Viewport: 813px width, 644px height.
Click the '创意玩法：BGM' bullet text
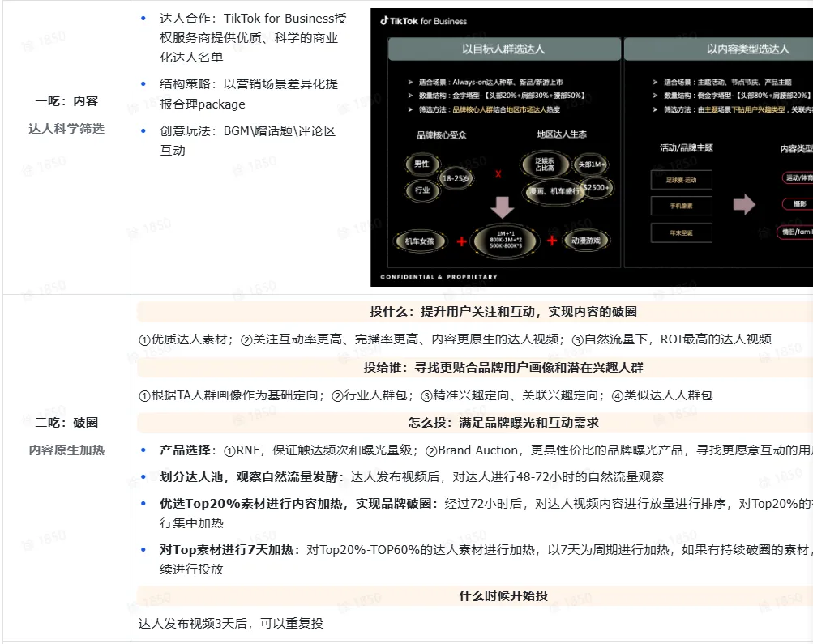pos(248,140)
